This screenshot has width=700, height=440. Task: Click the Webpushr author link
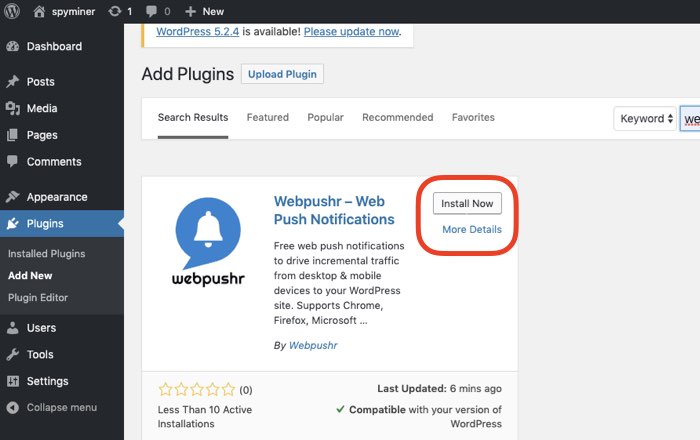(313, 345)
